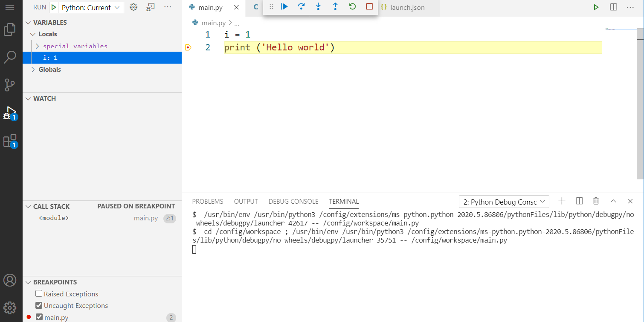
Task: Kill the terminal with the trash button
Action: (596, 201)
